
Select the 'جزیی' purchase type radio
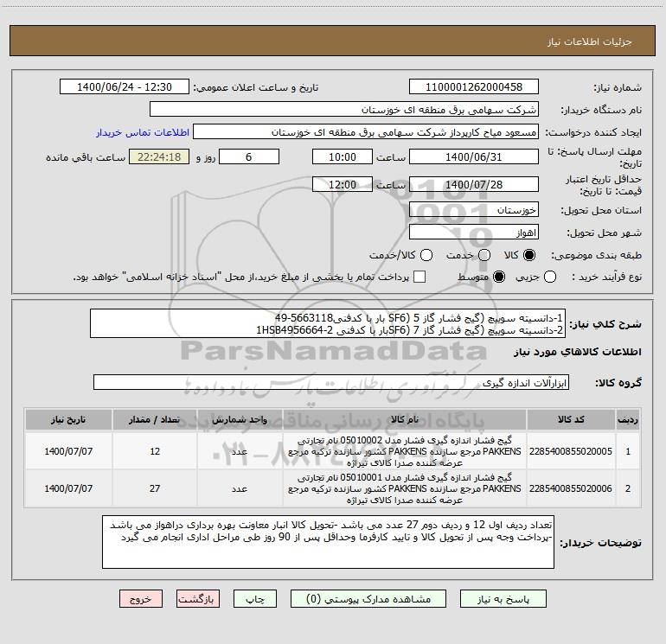coord(550,277)
